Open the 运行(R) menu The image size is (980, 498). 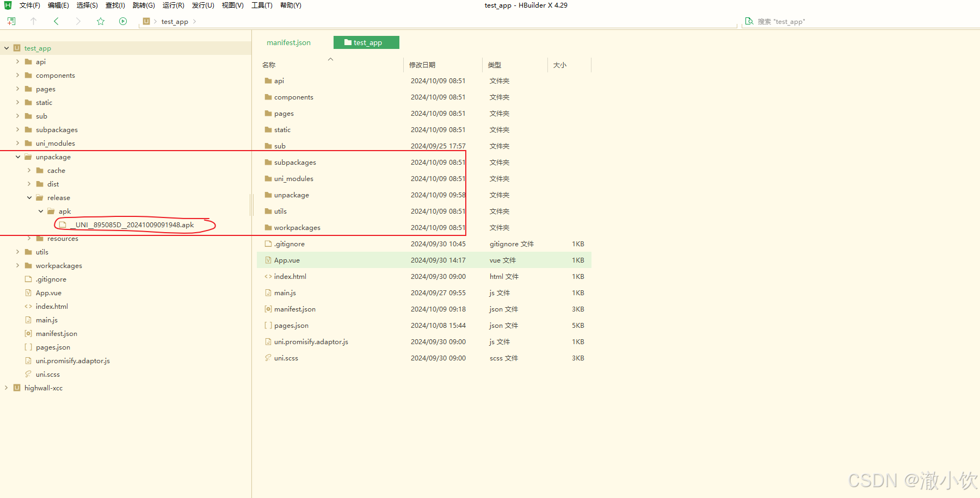pyautogui.click(x=174, y=5)
